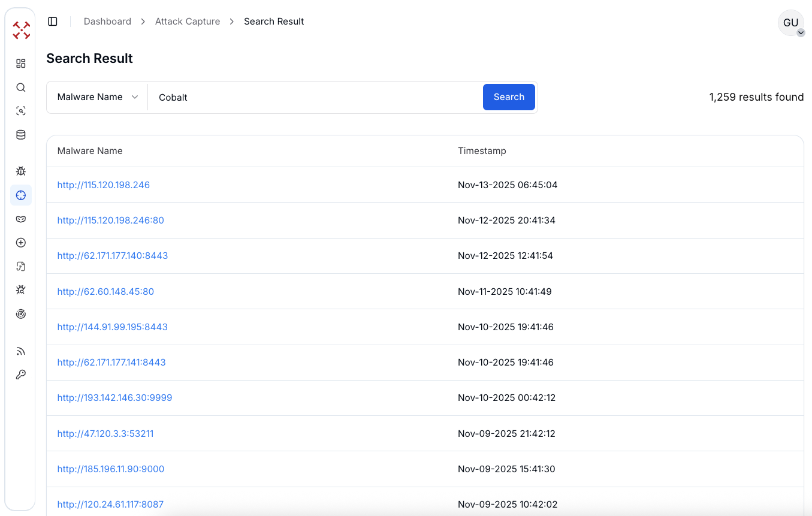Select the key icon at the sidebar bottom
Image resolution: width=812 pixels, height=516 pixels.
point(20,374)
